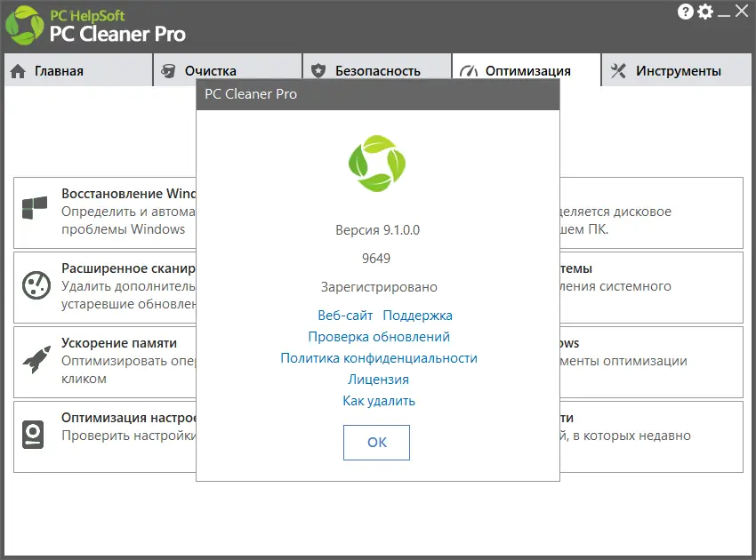756x560 pixels.
Task: Open the Лицензия link
Action: point(379,380)
